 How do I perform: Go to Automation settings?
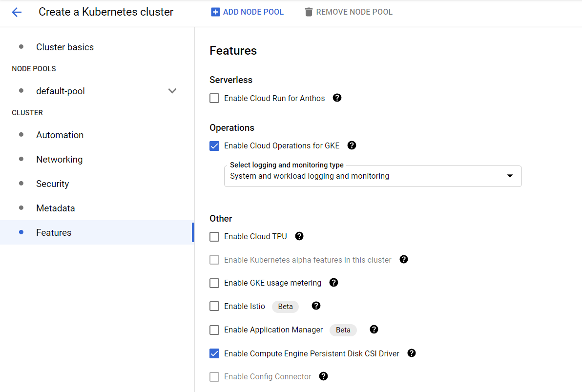[x=60, y=135]
